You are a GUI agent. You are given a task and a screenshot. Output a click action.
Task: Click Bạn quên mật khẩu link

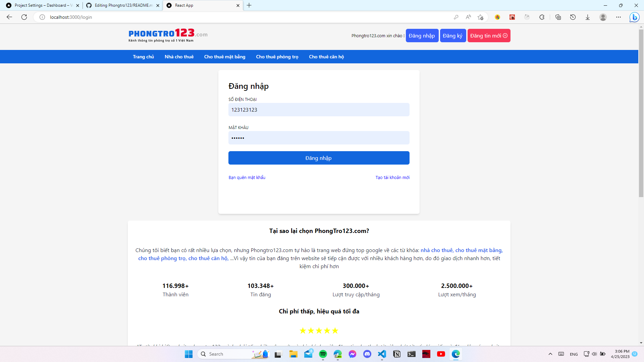click(x=247, y=177)
